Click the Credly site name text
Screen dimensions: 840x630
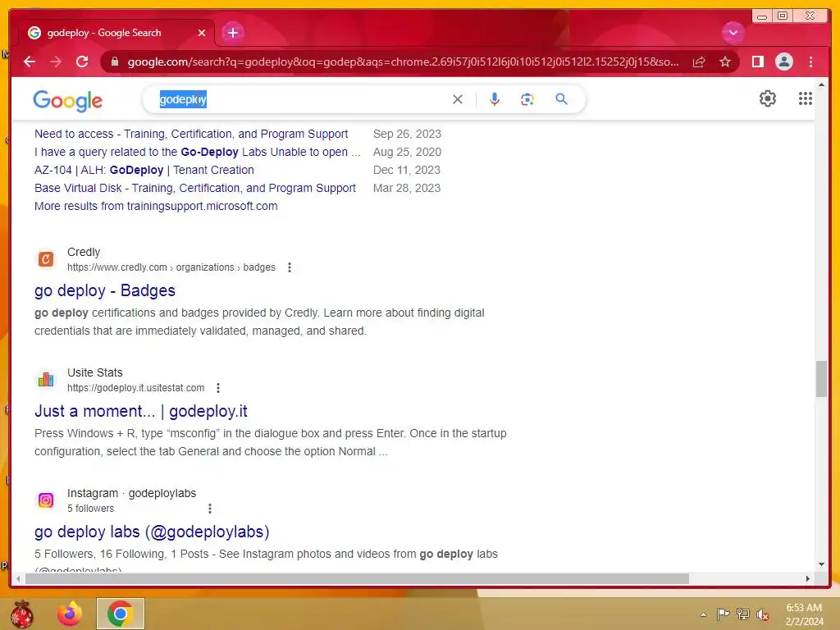coord(84,252)
